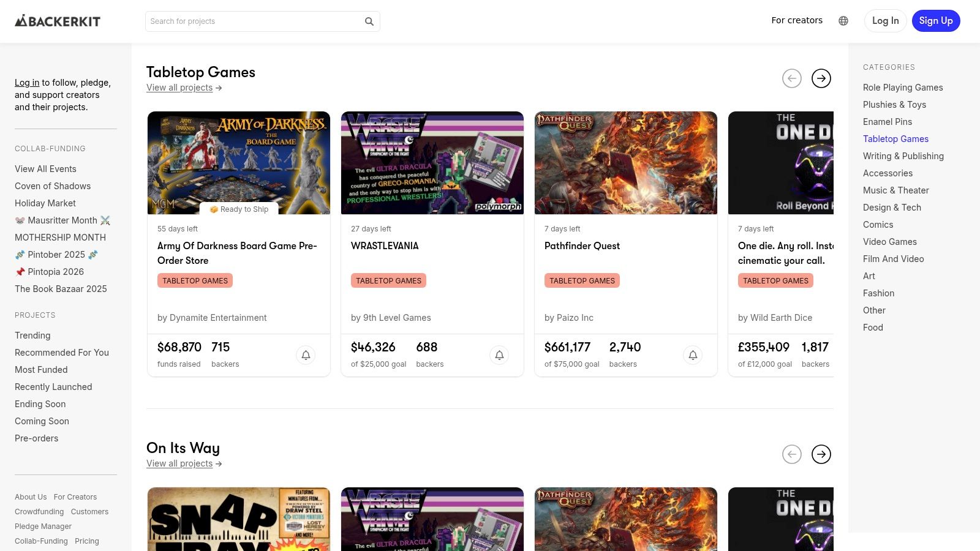Click the bell icon on Pathfinder Quest card
The image size is (980, 551).
[x=693, y=355]
